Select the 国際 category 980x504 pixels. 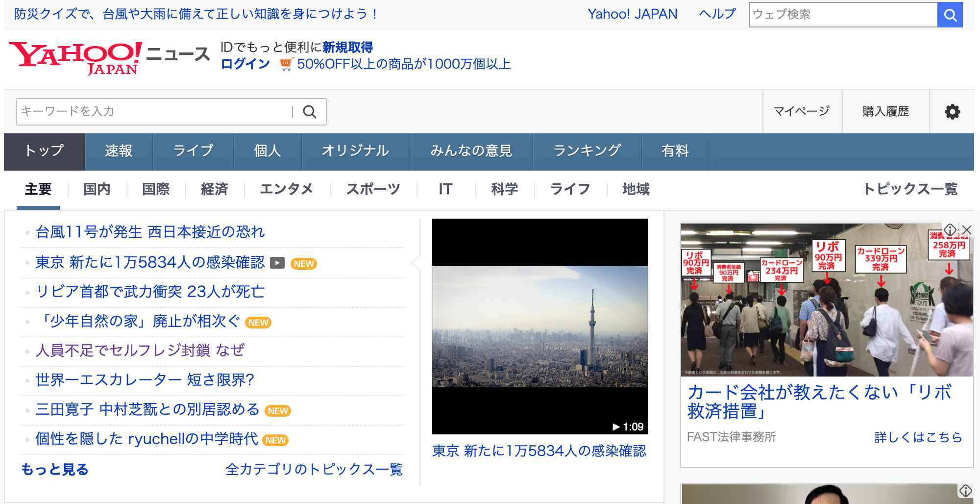point(156,189)
